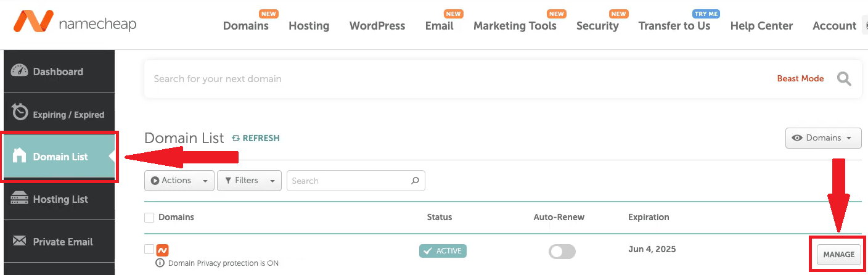Image resolution: width=868 pixels, height=275 pixels.
Task: Open the Filters dropdown
Action: [250, 181]
